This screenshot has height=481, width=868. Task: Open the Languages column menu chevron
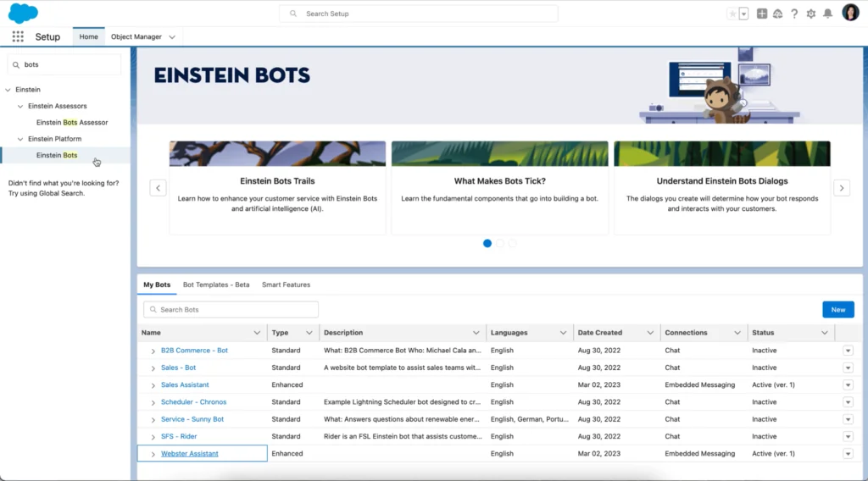click(x=563, y=333)
